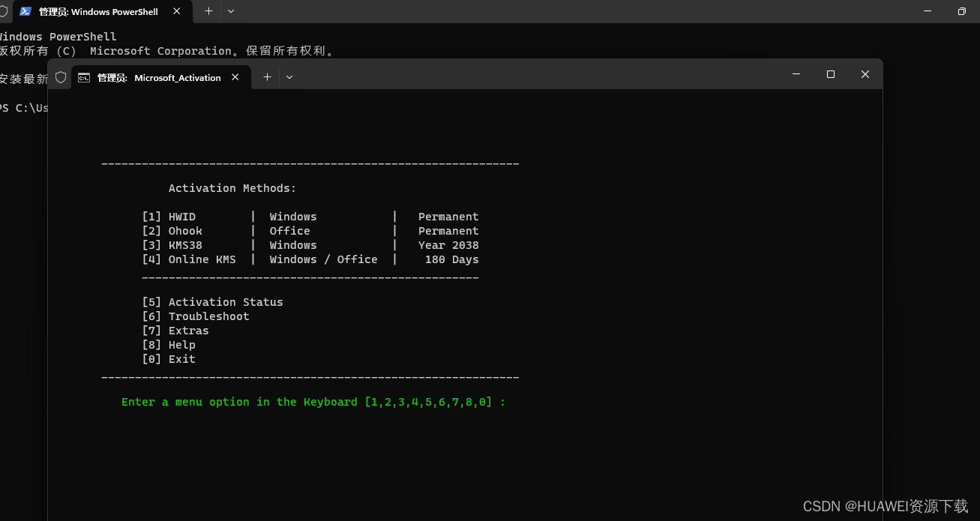Click 'Microsoft Corporation' text in PowerShell window
Viewport: 980px width, 521px height.
pyautogui.click(x=161, y=51)
